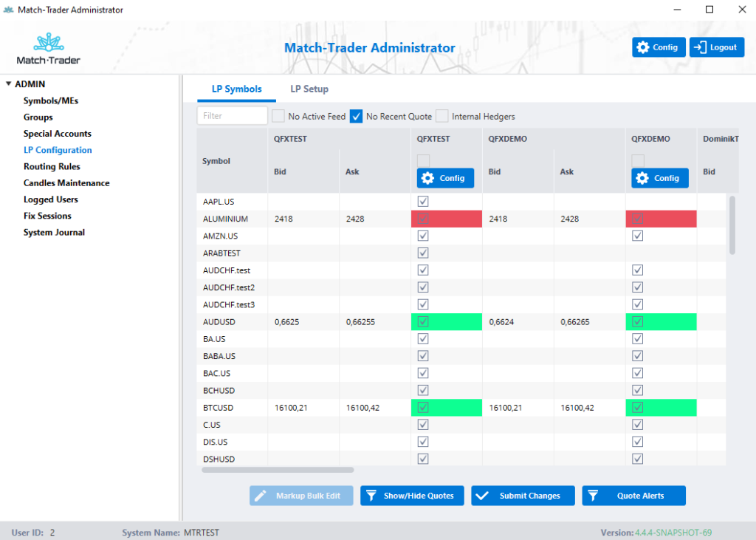Click AUDUSD ask value 0,66255

(360, 322)
